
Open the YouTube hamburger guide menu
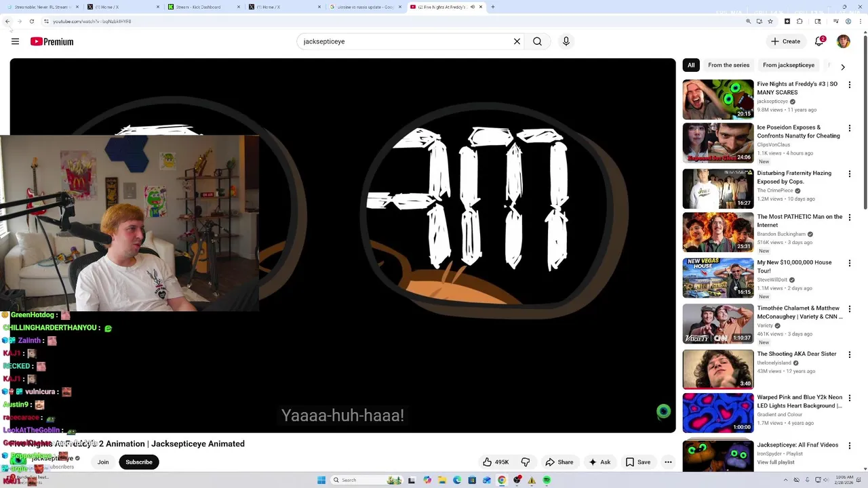coord(15,41)
